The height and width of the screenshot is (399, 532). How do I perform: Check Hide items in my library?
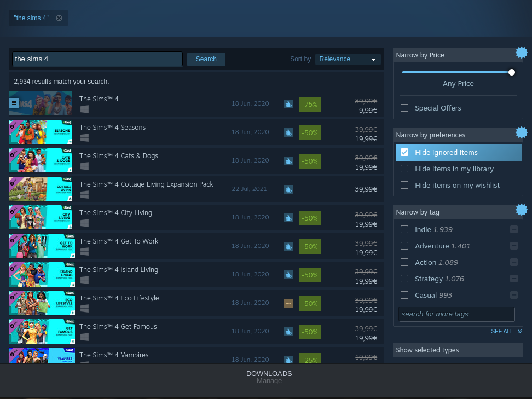click(404, 169)
